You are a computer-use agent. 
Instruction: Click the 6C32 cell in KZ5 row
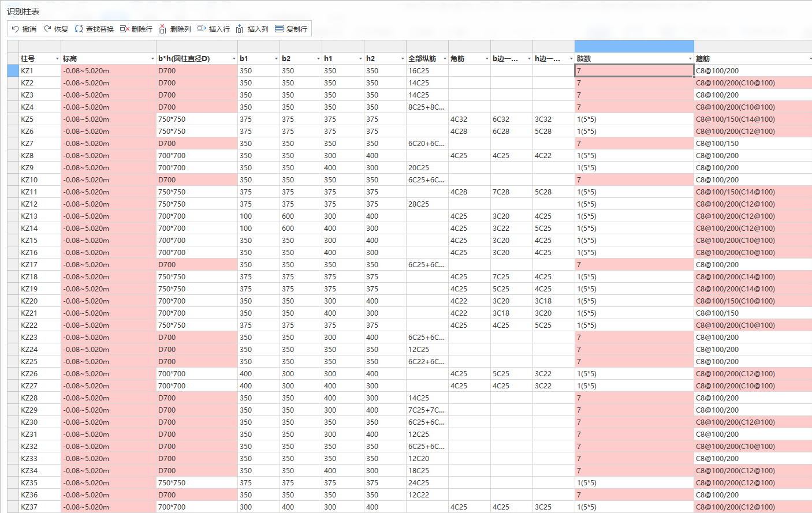click(x=512, y=119)
